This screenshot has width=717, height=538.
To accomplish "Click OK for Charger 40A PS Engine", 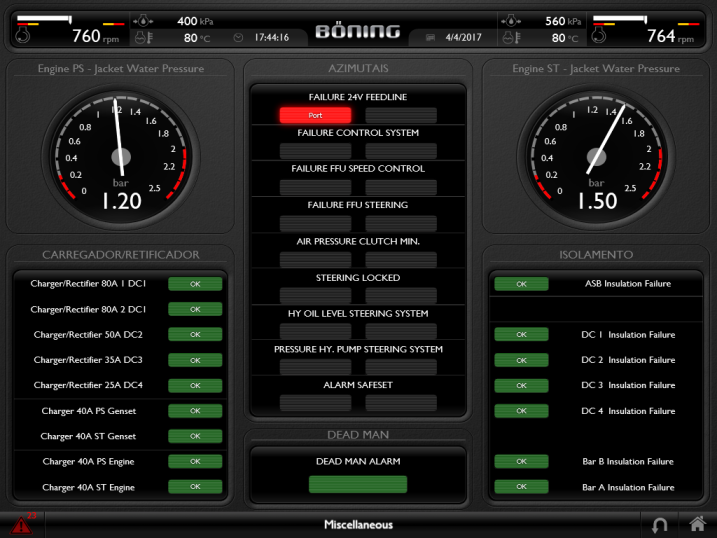I will coord(195,462).
